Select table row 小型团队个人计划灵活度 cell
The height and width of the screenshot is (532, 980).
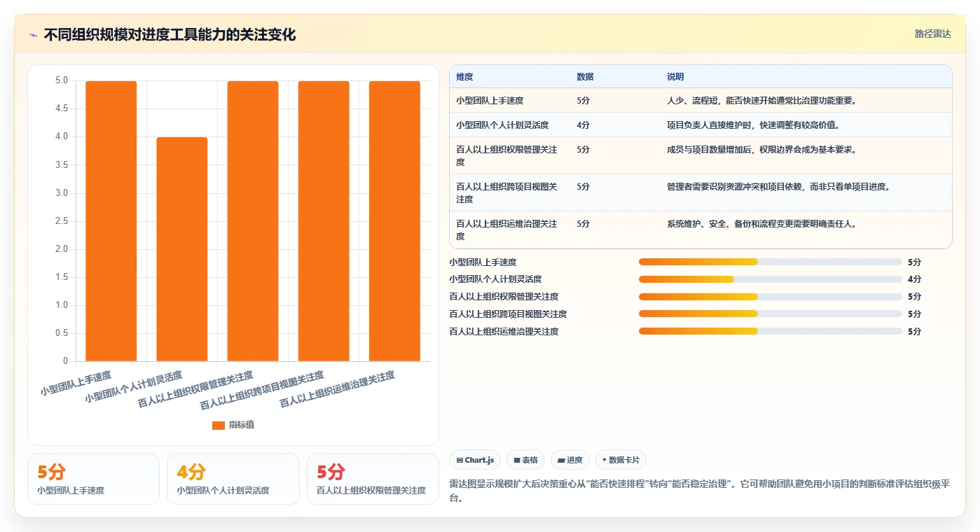(x=509, y=125)
